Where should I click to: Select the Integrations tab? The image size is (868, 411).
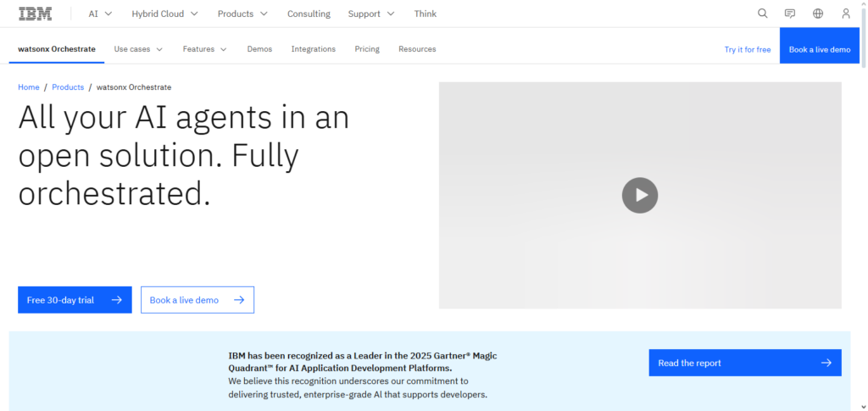[313, 49]
